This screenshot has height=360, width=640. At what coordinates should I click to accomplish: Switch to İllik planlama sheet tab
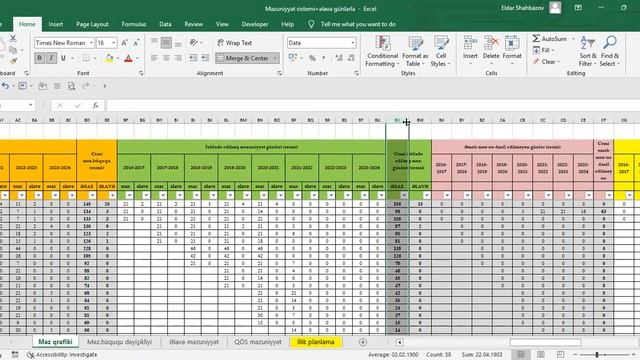click(x=316, y=342)
